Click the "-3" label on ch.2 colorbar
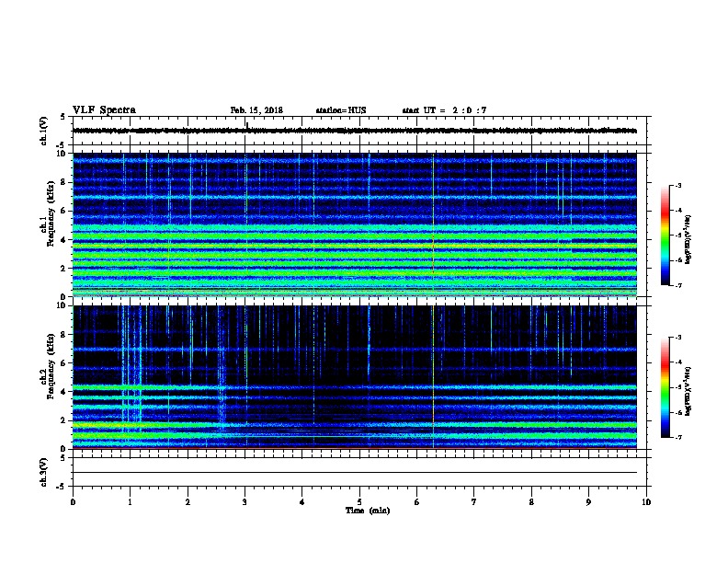 click(x=677, y=338)
